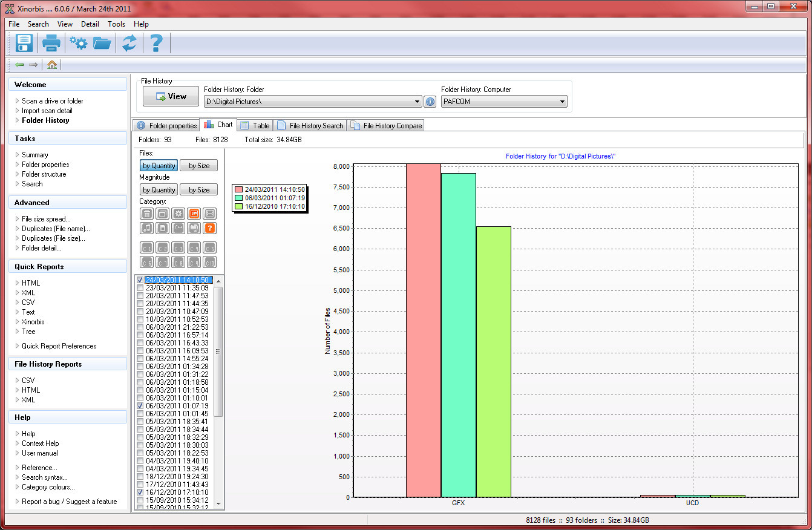812x530 pixels.
Task: Select the orange picture graphics category icon
Action: [x=194, y=214]
